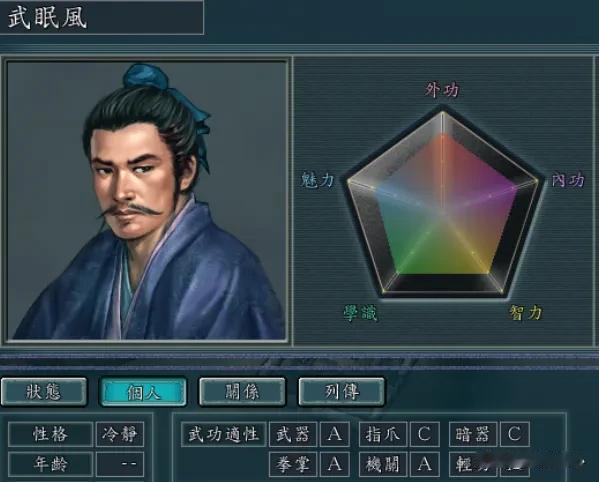The height and width of the screenshot is (482, 599).
Task: Click the character portrait of 武眠風
Action: [147, 200]
